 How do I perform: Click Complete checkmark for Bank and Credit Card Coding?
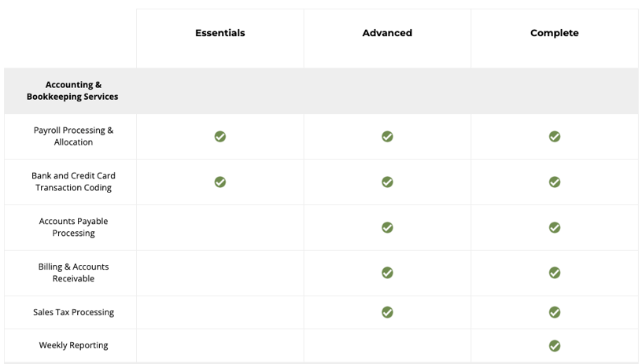click(x=555, y=182)
